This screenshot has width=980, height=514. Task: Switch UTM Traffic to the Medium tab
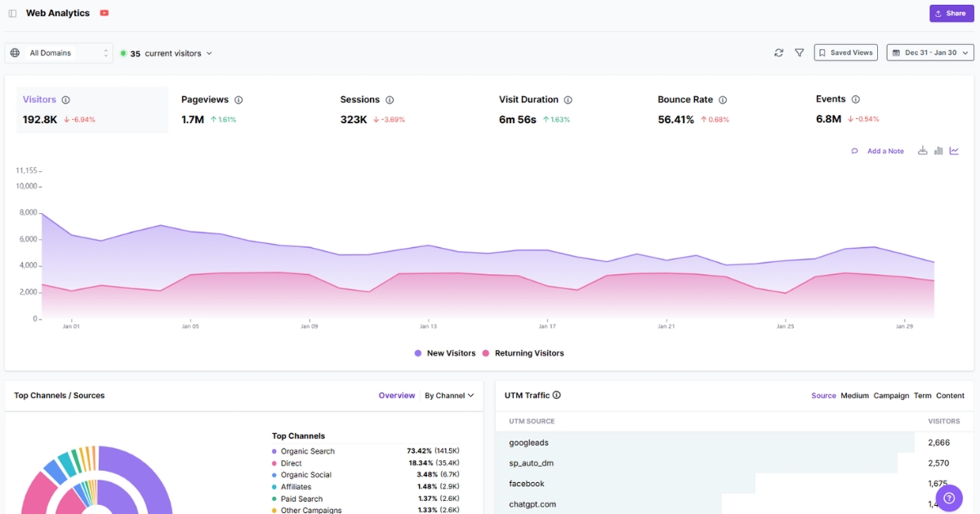click(x=854, y=395)
